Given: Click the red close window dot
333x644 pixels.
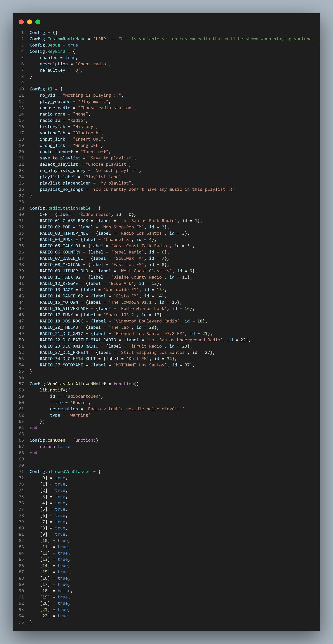Looking at the screenshot, I should pos(21,22).
